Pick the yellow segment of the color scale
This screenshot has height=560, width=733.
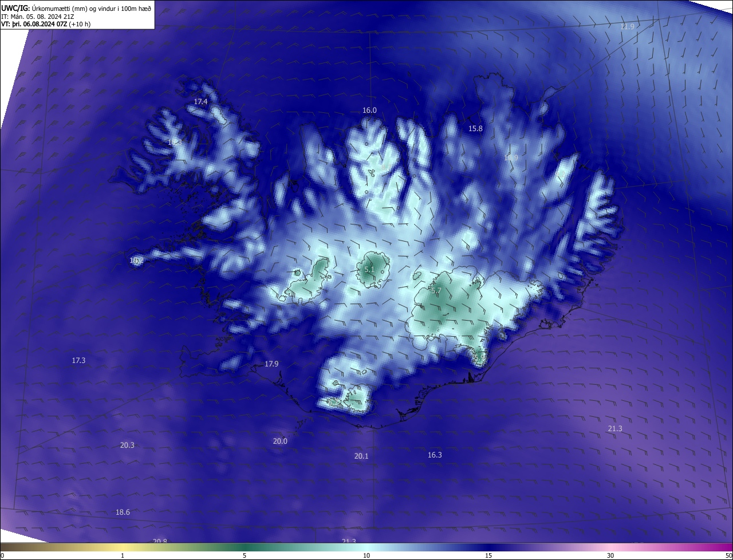coord(123,547)
